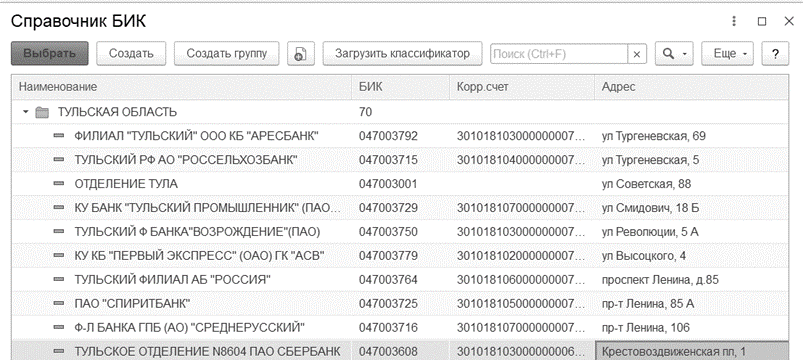Clear the search field with X
803x360 pixels.
click(x=637, y=54)
